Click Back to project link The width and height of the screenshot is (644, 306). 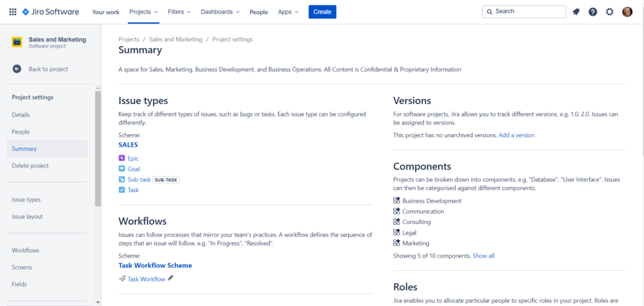[48, 69]
